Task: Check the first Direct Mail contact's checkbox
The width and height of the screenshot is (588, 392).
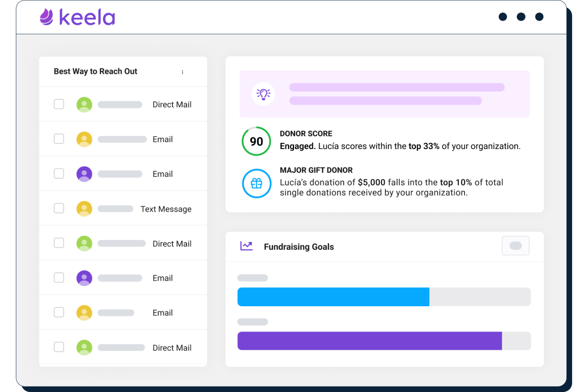Action: tap(58, 104)
